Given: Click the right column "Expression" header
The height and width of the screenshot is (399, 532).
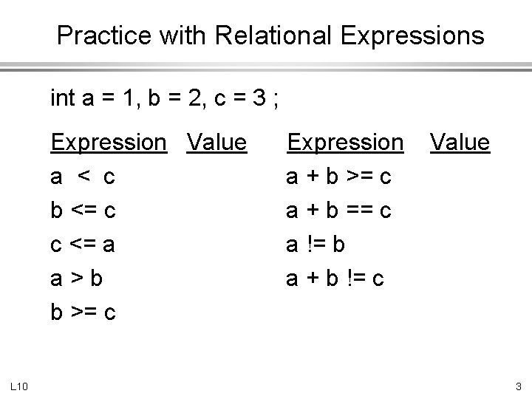Looking at the screenshot, I should (345, 141).
